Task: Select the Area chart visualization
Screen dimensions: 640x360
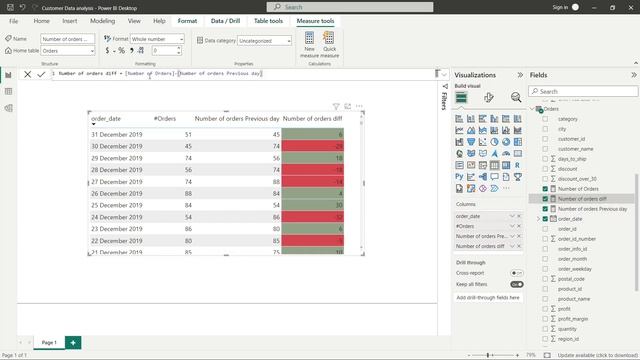Action: coord(471,130)
